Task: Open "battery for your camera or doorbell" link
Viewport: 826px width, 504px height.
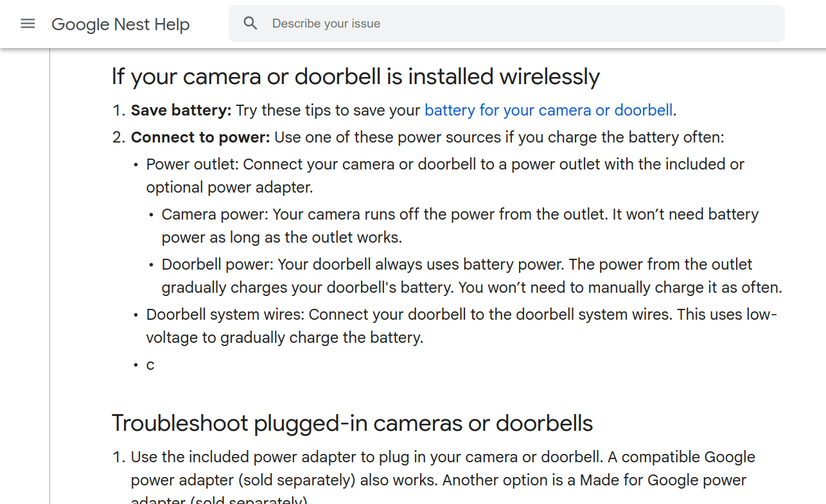Action: tap(549, 110)
